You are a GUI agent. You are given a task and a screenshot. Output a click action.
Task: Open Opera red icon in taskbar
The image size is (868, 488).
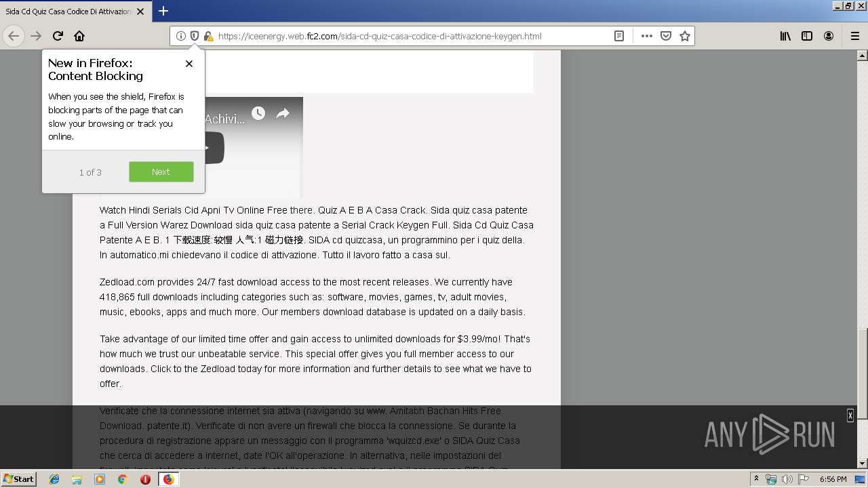pyautogui.click(x=145, y=479)
